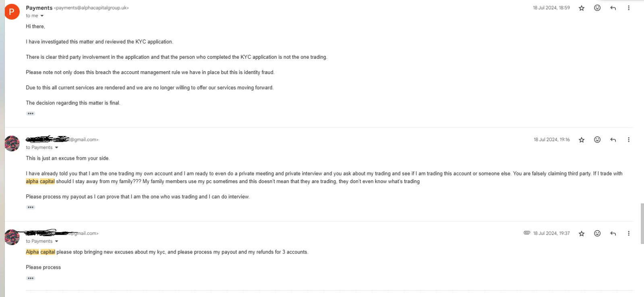Screen dimensions: 644x297
Task: Add emoji reaction to the 19:37 email
Action: 597,233
